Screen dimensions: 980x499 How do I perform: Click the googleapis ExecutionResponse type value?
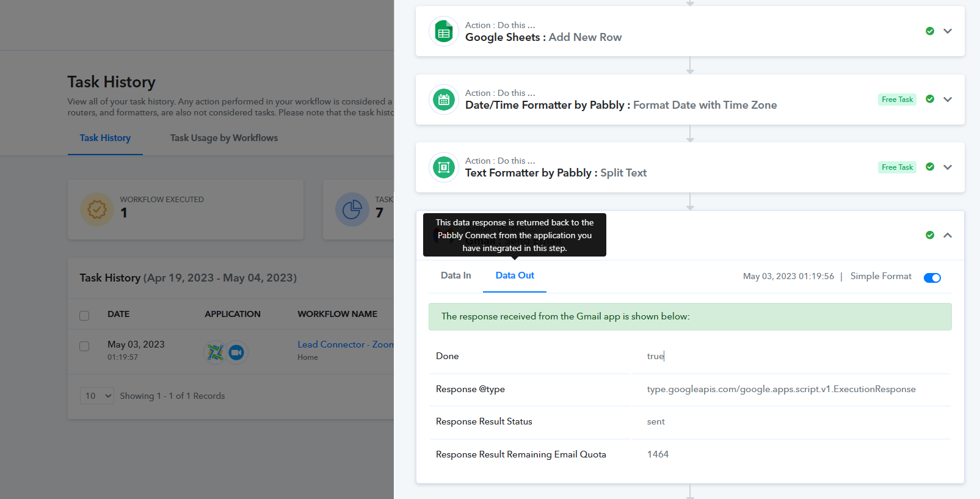point(782,389)
